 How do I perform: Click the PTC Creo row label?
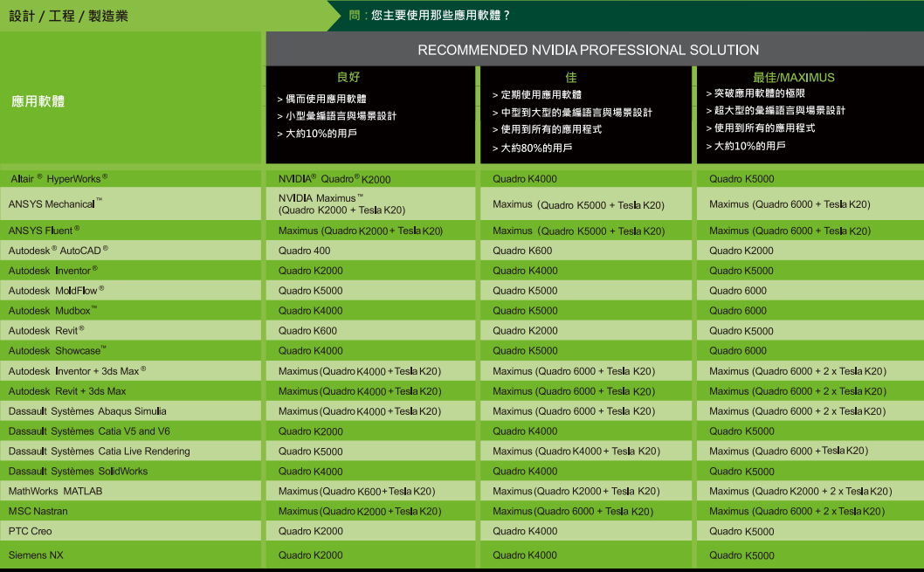click(x=30, y=531)
